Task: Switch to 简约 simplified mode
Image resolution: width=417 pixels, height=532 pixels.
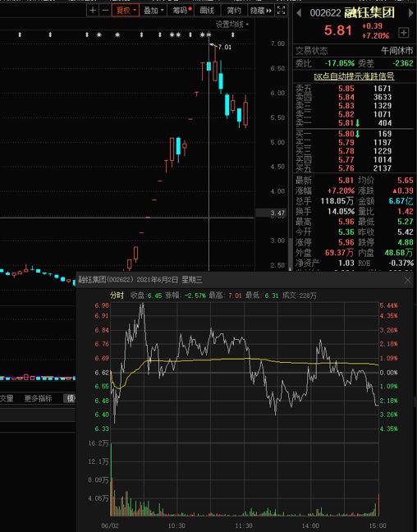Action: click(234, 11)
